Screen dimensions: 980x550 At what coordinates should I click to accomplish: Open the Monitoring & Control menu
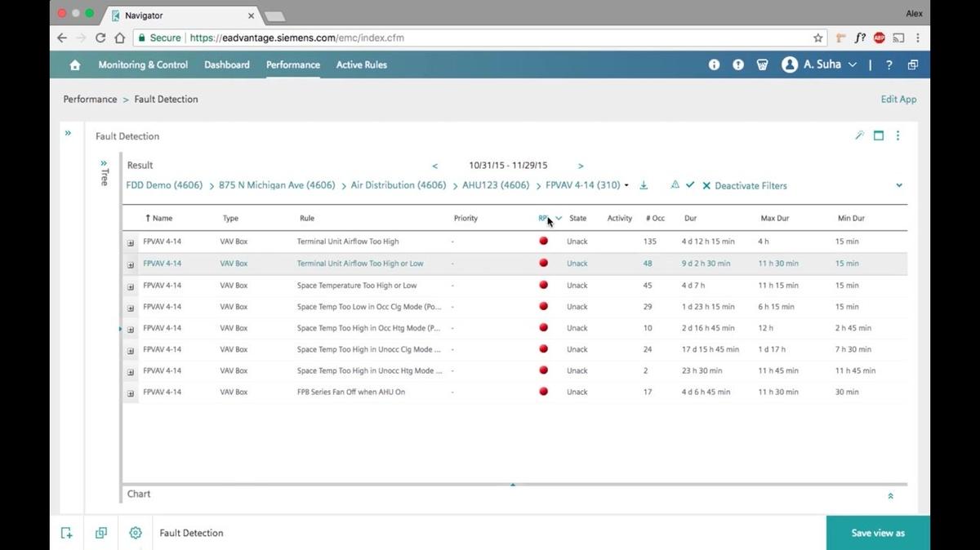pyautogui.click(x=143, y=64)
